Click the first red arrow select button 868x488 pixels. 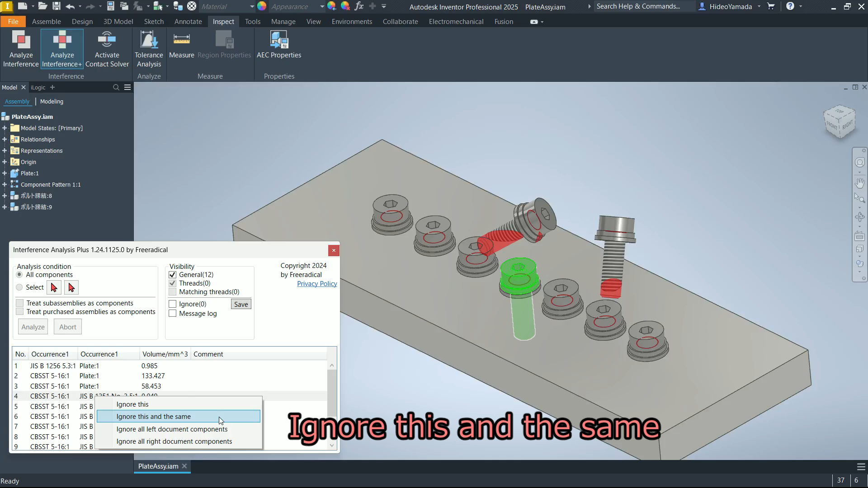[x=54, y=287]
